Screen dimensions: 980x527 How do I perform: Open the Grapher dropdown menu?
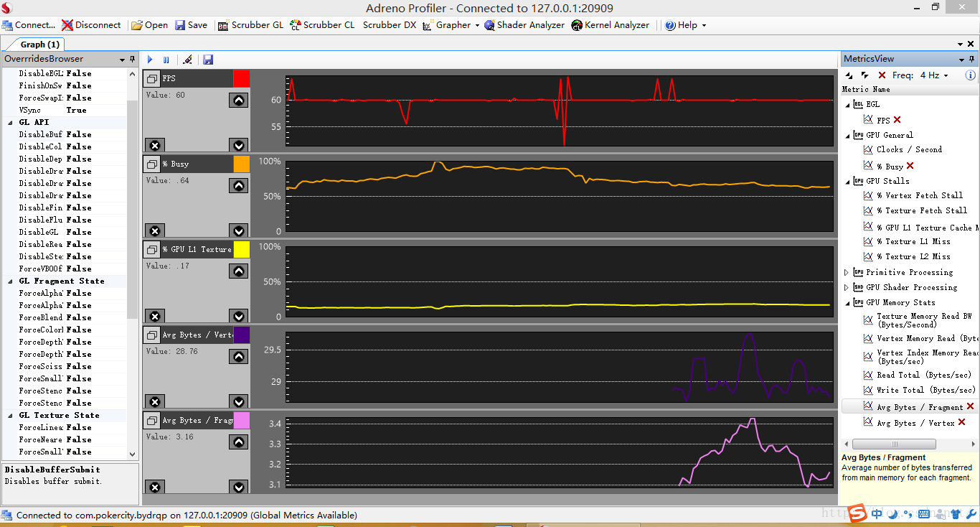[x=451, y=24]
